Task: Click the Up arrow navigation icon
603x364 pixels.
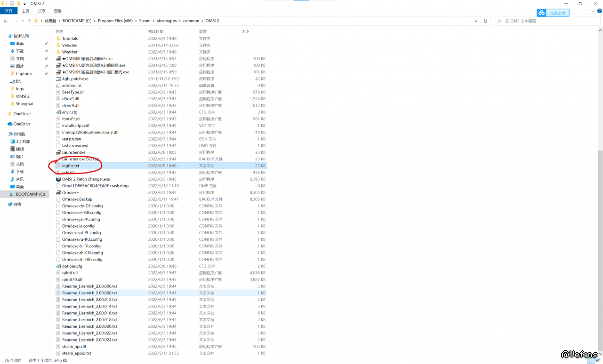Action: 29,21
